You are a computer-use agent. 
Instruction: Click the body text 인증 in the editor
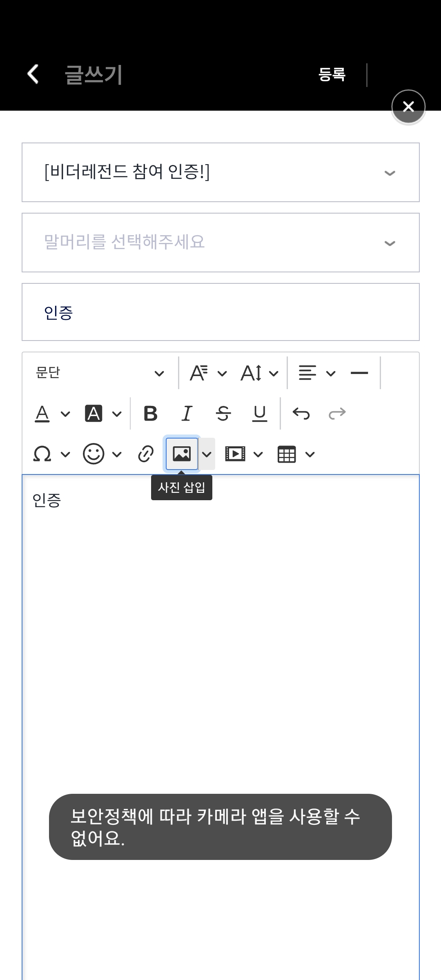tap(47, 500)
